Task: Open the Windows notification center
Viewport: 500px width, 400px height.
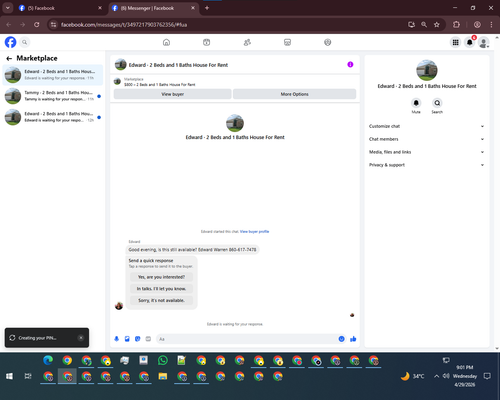Action: click(487, 376)
